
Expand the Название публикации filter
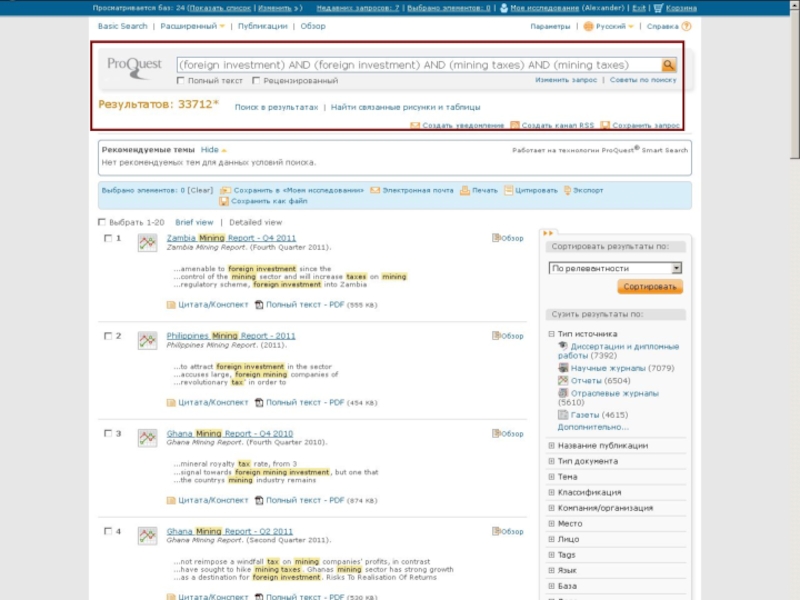pyautogui.click(x=551, y=445)
